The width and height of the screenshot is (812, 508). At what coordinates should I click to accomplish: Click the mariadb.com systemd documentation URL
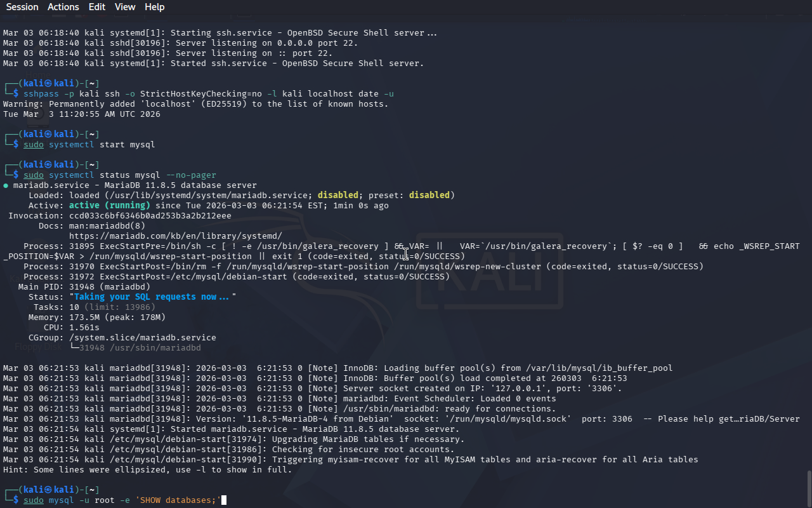pos(175,236)
